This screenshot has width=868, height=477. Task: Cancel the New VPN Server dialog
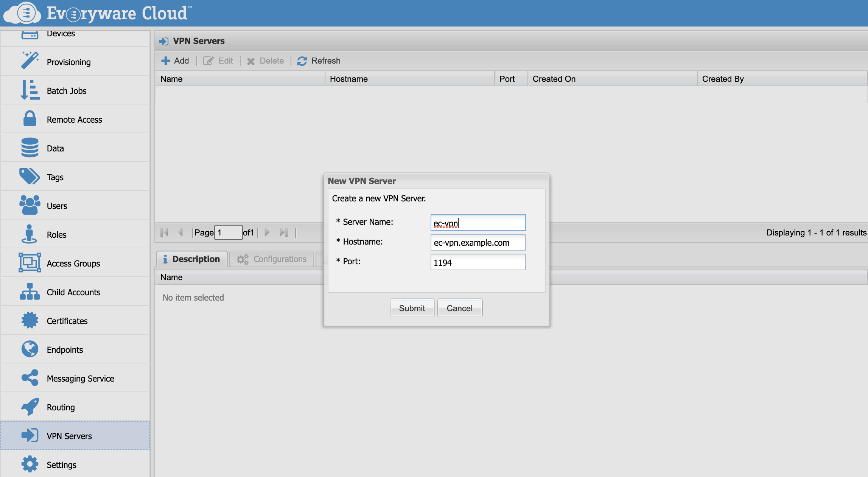[x=460, y=308]
